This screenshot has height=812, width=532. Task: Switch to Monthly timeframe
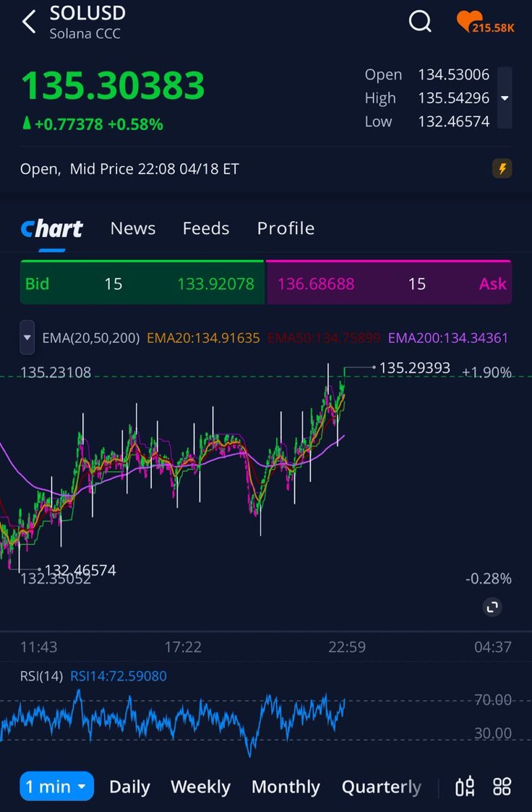tap(286, 787)
